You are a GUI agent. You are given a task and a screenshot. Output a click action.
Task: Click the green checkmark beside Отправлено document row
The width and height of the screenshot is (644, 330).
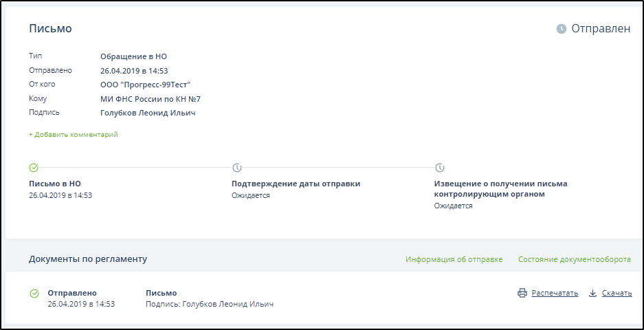pyautogui.click(x=34, y=294)
